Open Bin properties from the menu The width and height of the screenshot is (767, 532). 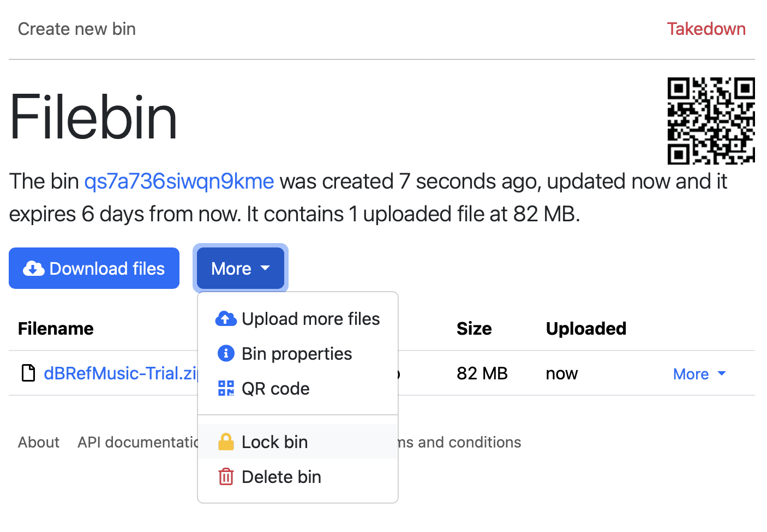coord(297,354)
